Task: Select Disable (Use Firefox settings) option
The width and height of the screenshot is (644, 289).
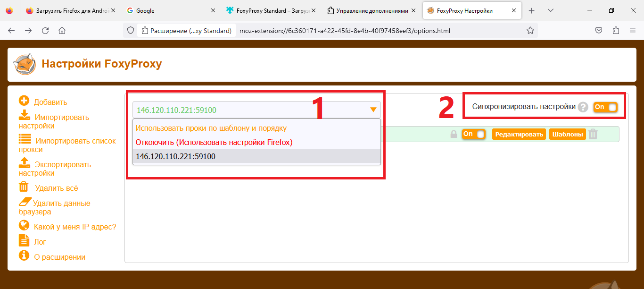Action: (x=256, y=142)
